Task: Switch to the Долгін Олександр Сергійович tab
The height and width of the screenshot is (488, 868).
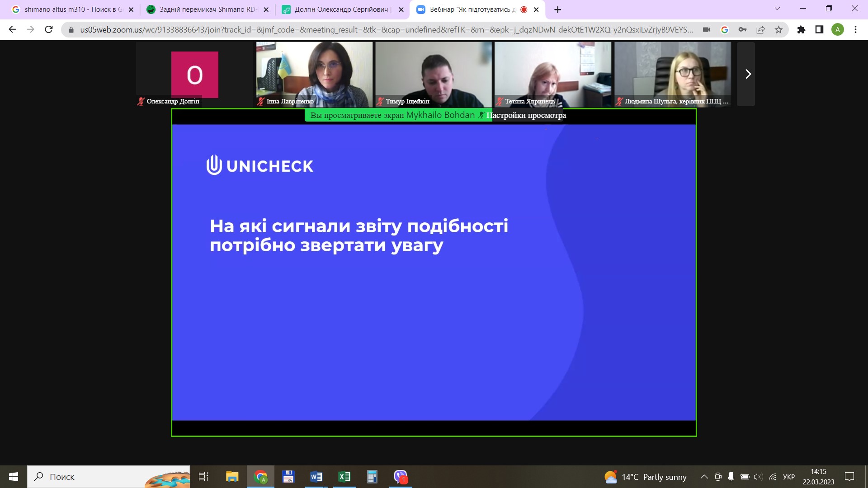Action: tap(342, 9)
